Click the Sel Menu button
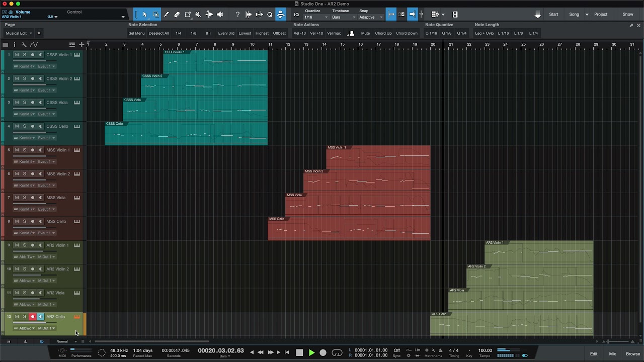The width and height of the screenshot is (644, 362). click(x=136, y=33)
